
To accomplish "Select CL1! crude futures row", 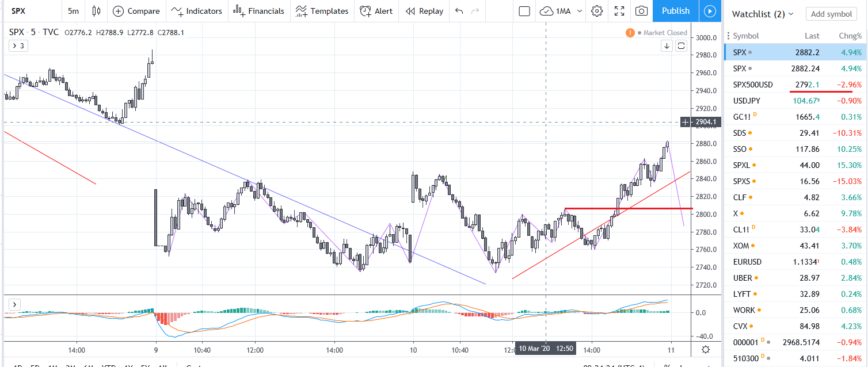I will coord(795,230).
